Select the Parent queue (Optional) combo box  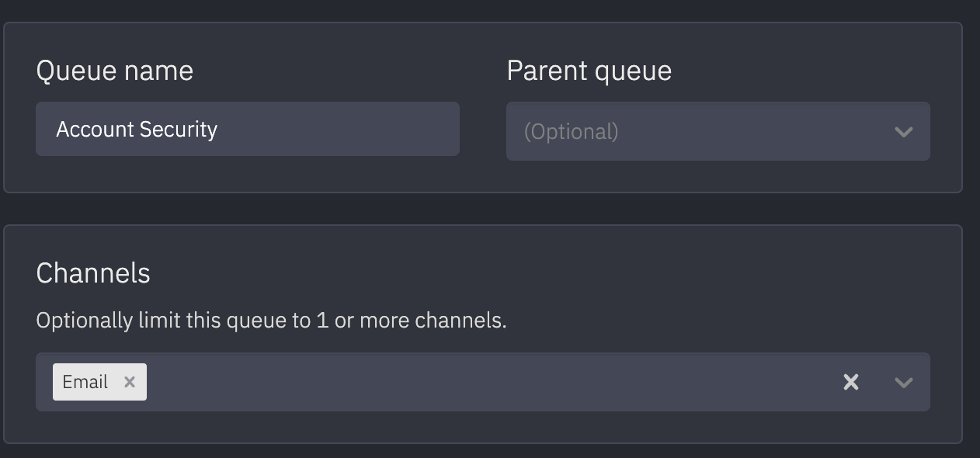(718, 131)
